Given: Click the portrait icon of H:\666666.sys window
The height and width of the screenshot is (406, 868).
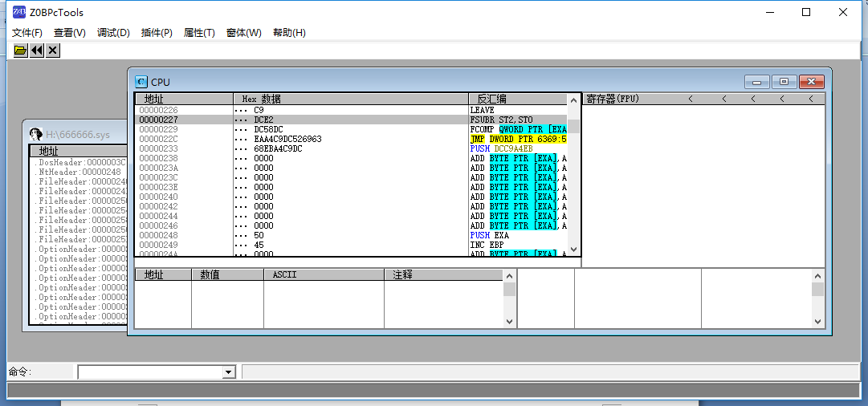Looking at the screenshot, I should pos(37,134).
